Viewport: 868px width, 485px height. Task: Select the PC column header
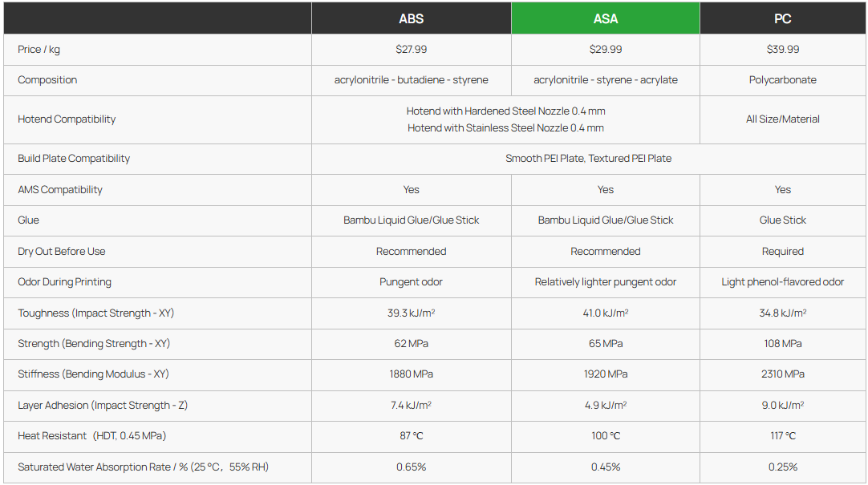point(783,18)
